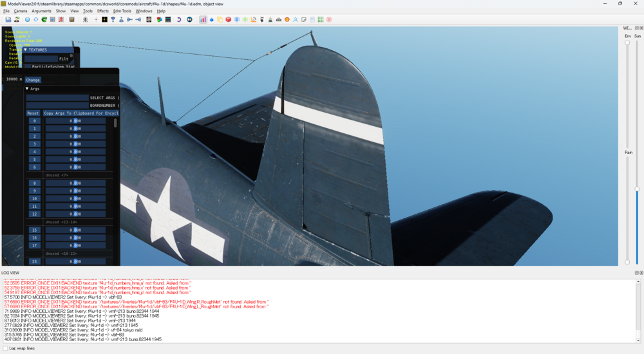Click the person avatar toolbar icon

point(17,19)
